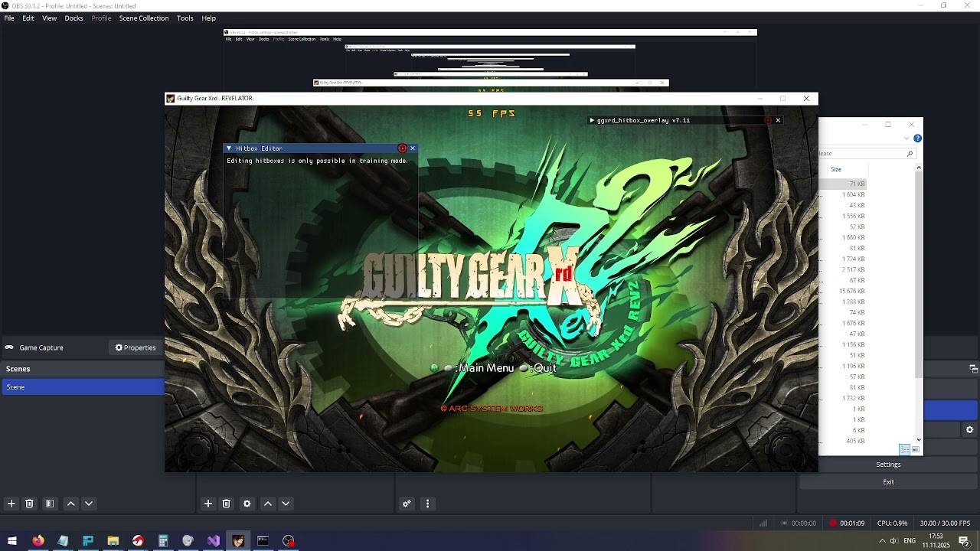Select the Scene item in Scenes list
The height and width of the screenshot is (551, 980).
[x=82, y=387]
